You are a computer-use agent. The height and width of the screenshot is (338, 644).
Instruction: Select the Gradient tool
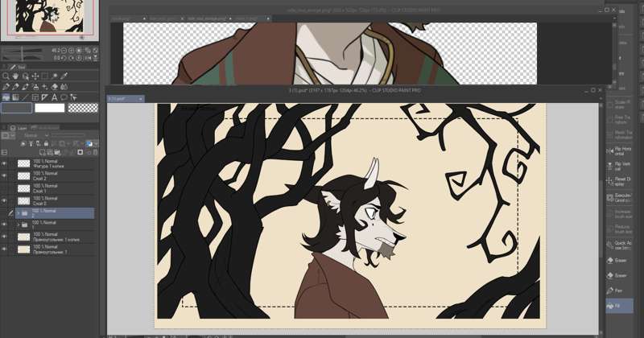(15, 97)
